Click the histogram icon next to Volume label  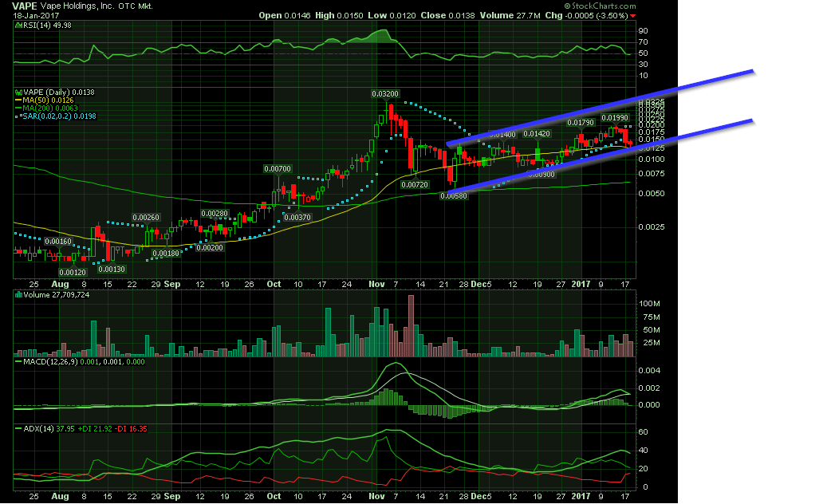click(x=18, y=294)
